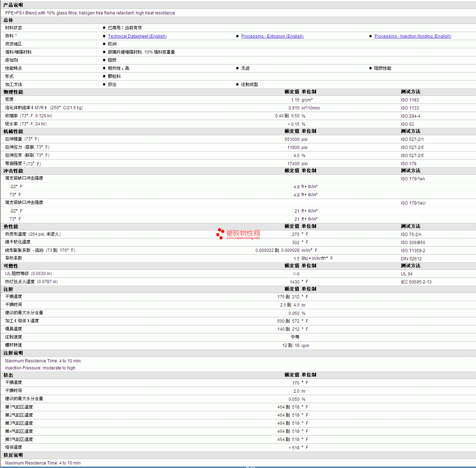Click footnote superscript 1 beside 资料
Screen dimensions: 476x468
(x=16, y=35)
